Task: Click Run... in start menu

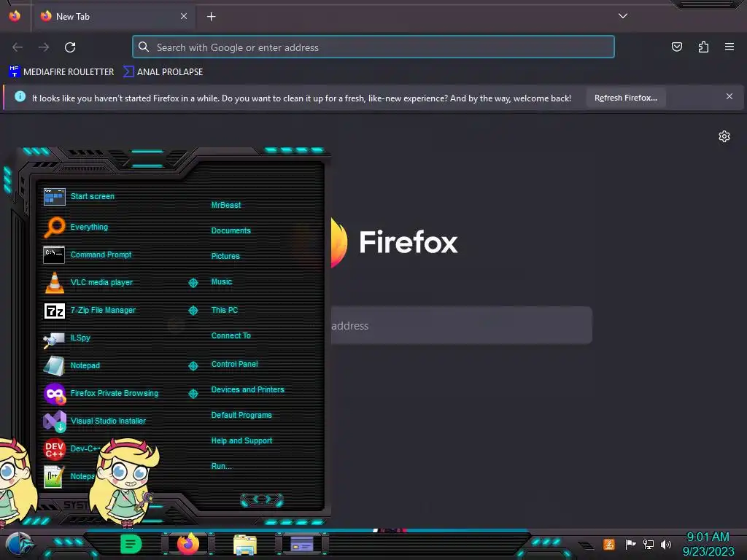Action: pyautogui.click(x=222, y=466)
